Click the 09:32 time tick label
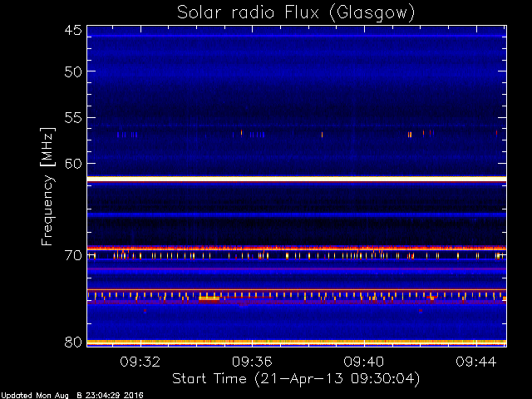 [x=140, y=362]
